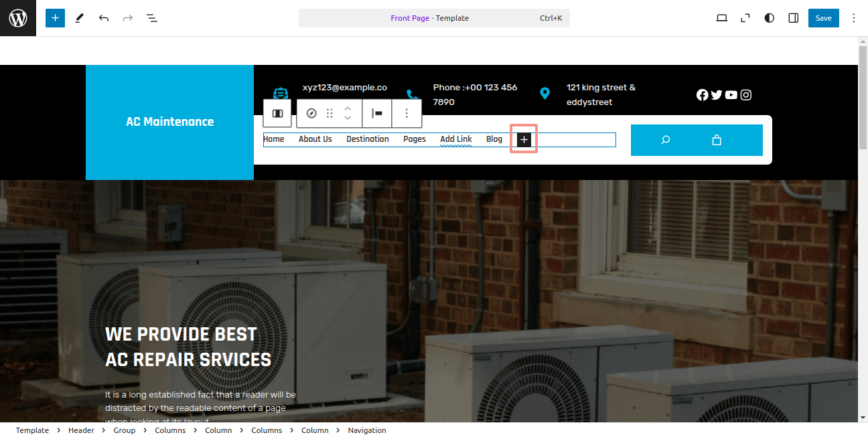Add a block with the navigation plus appender
The height and width of the screenshot is (437, 868).
(x=524, y=139)
